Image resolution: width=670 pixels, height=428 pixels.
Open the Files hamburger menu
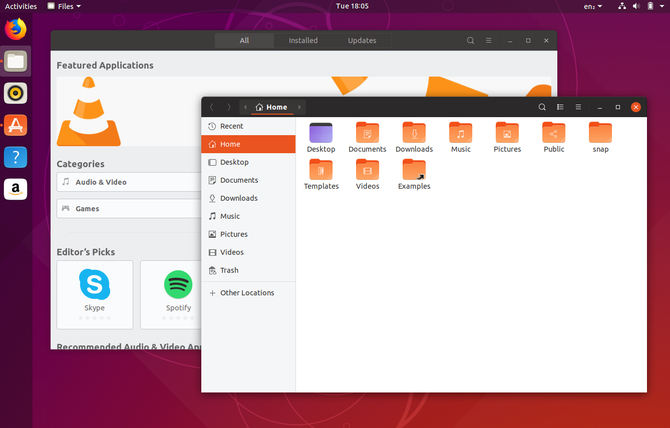pyautogui.click(x=579, y=107)
